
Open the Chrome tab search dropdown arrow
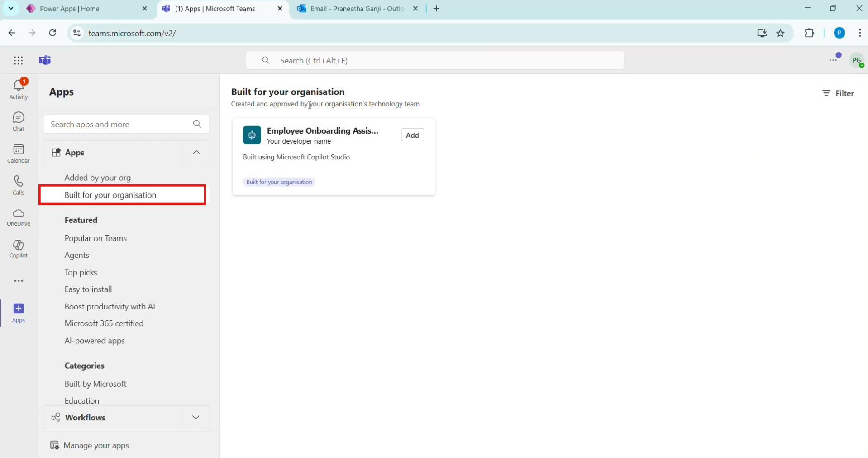(x=11, y=9)
